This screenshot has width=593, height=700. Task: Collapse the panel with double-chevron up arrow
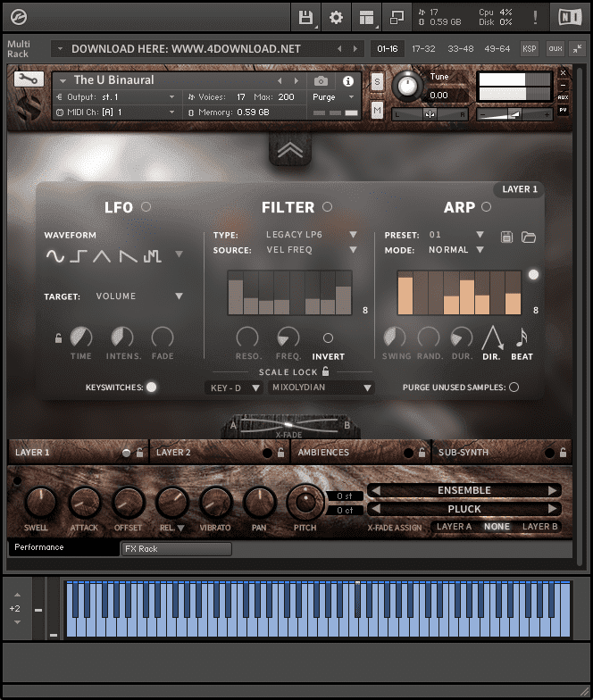click(x=289, y=150)
